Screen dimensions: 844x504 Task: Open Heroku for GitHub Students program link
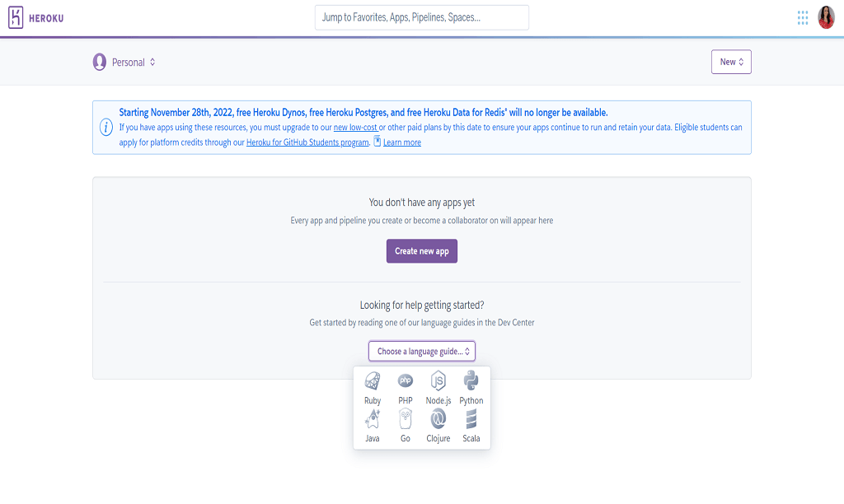(x=307, y=142)
